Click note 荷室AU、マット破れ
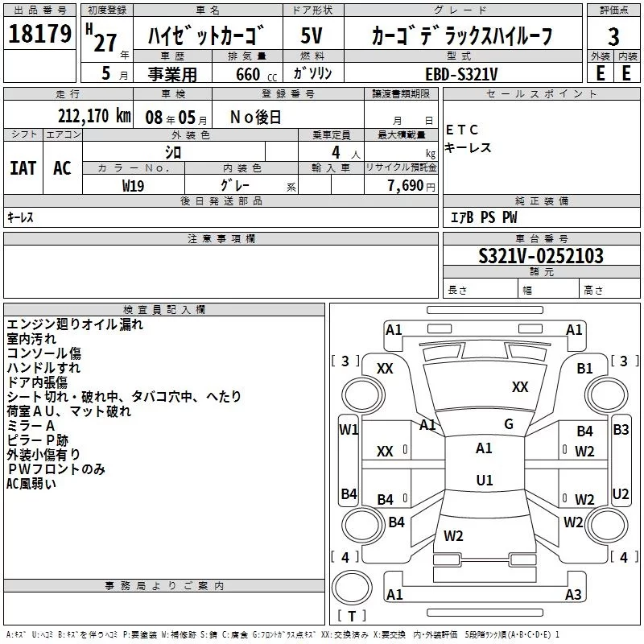This screenshot has height=644, width=644. click(x=68, y=411)
